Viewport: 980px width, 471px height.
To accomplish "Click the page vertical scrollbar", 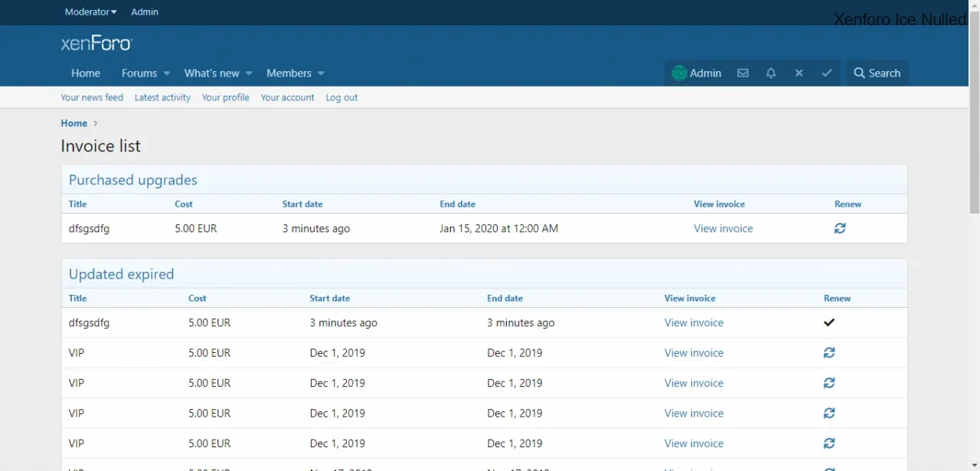I will point(974,107).
